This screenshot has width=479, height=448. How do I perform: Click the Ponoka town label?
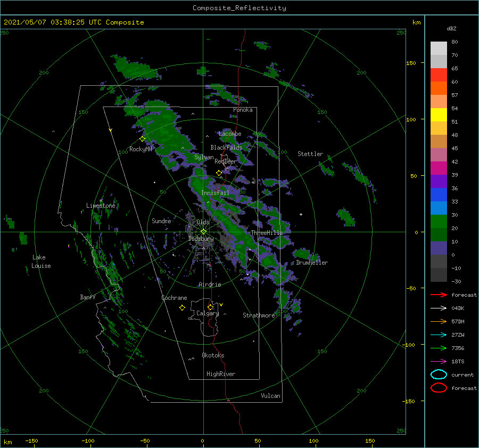243,110
